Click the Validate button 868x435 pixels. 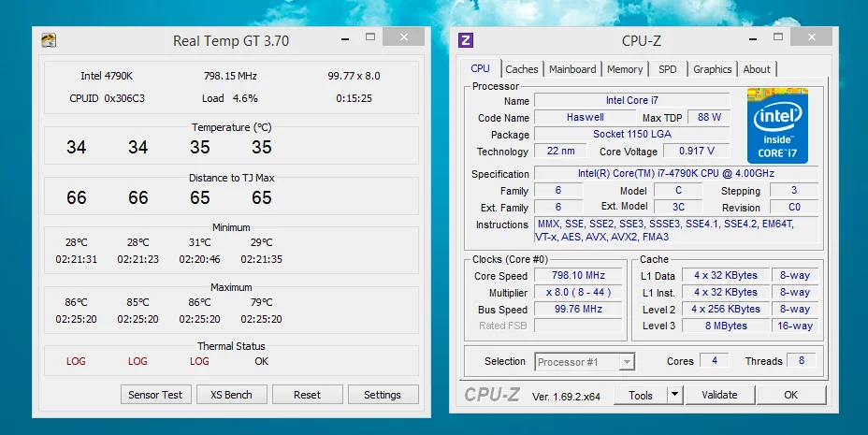point(719,395)
